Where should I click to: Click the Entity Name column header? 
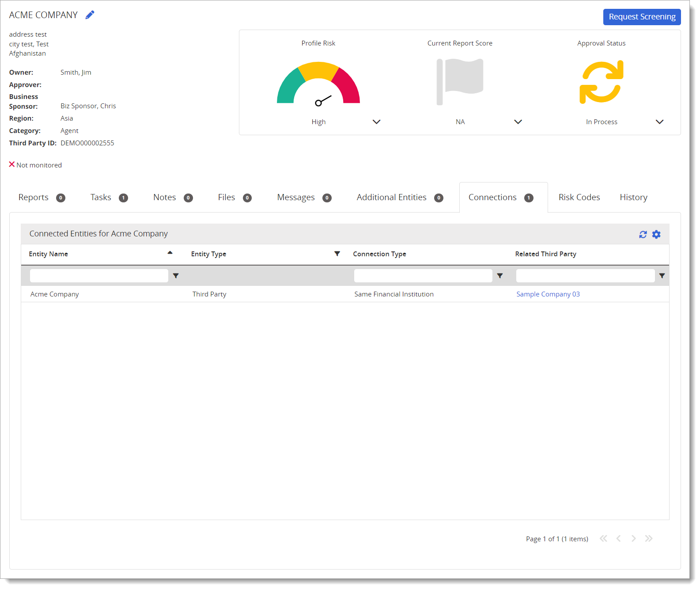coord(48,254)
